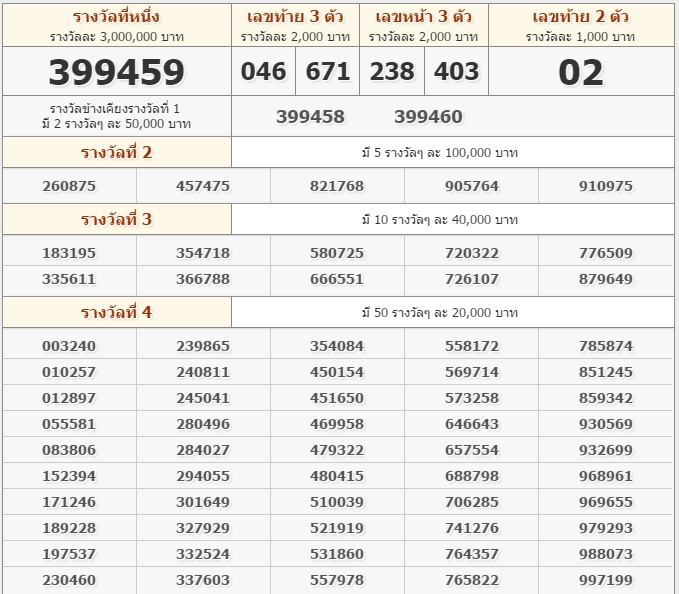Click the เลขท้าย 3 ตัว header
This screenshot has width=679, height=594.
tap(295, 17)
